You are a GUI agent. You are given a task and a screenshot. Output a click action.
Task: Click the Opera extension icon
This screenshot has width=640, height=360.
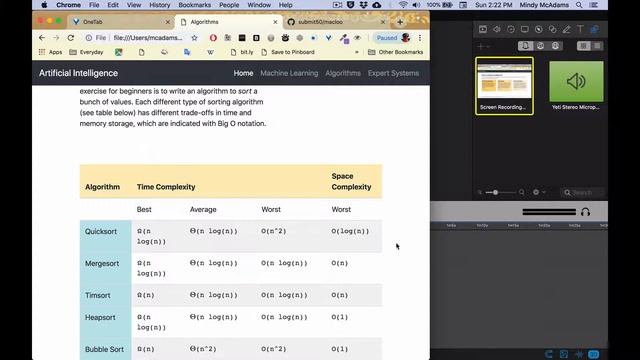pyautogui.click(x=213, y=38)
